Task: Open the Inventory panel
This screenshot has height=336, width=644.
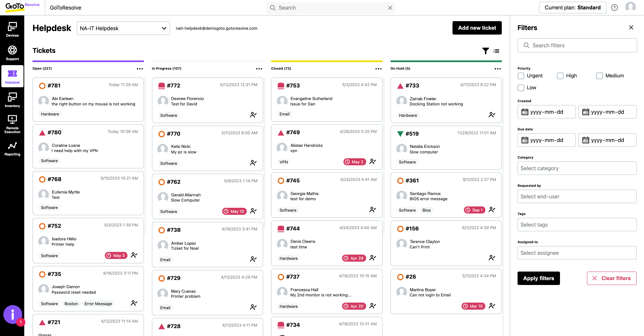Action: point(12,100)
